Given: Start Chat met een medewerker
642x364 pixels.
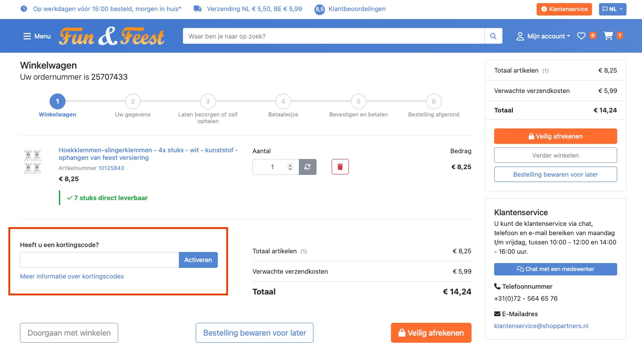Looking at the screenshot, I should 555,269.
